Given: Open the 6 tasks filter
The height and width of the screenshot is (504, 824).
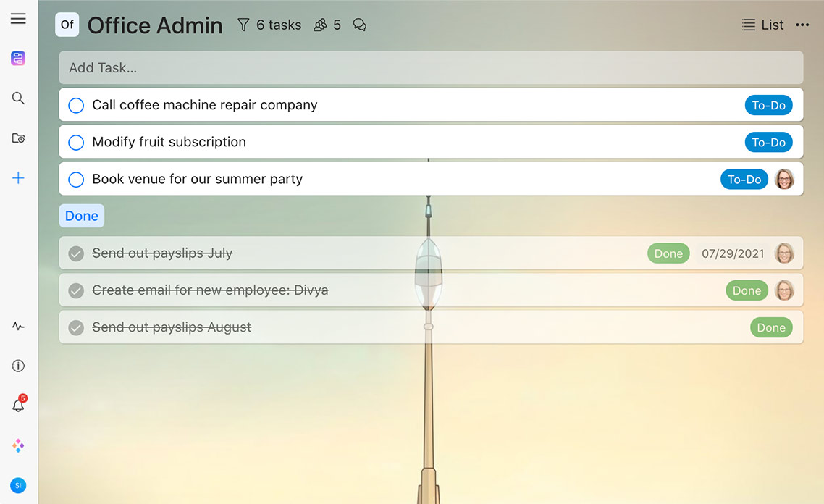Looking at the screenshot, I should [269, 25].
